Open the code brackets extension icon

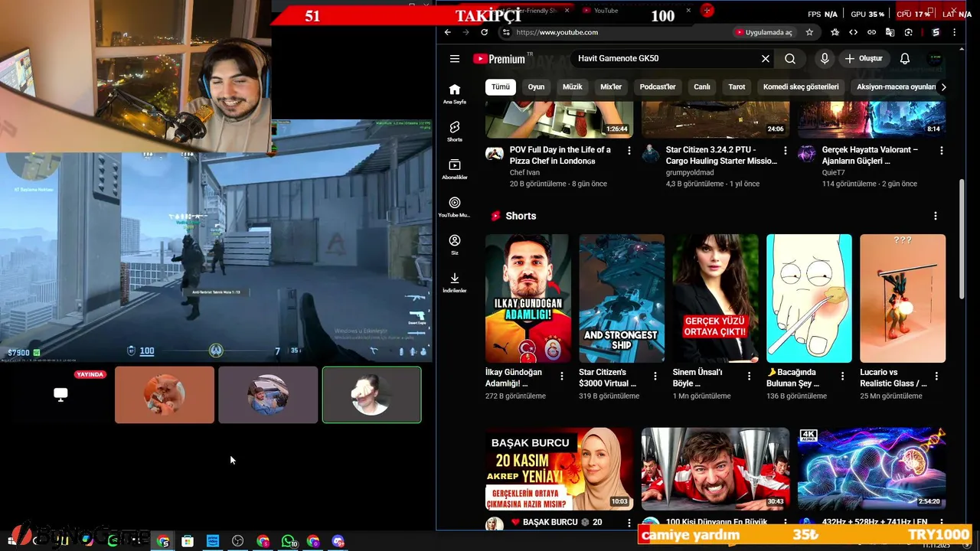pos(853,32)
